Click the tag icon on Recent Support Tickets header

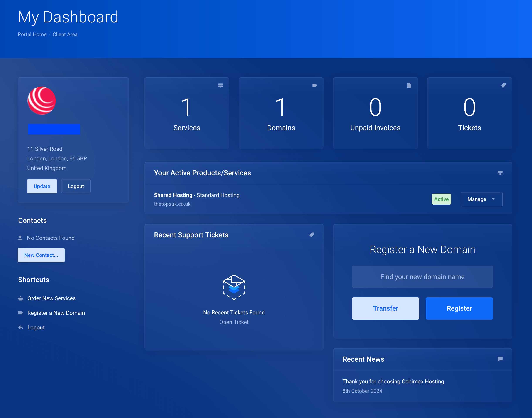click(312, 235)
